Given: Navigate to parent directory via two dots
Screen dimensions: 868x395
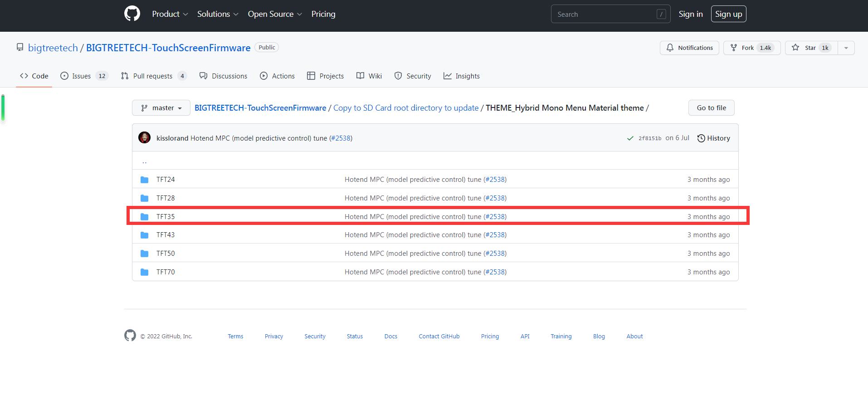Looking at the screenshot, I should click(144, 161).
